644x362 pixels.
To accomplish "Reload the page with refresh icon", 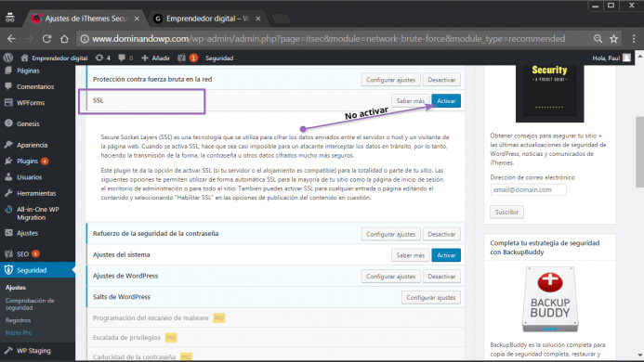I will point(46,39).
